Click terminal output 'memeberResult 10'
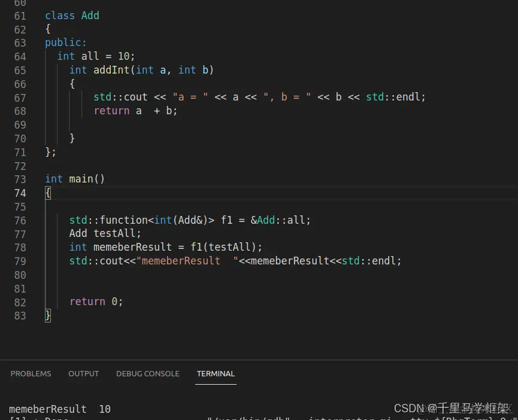This screenshot has width=518, height=420. [60, 409]
